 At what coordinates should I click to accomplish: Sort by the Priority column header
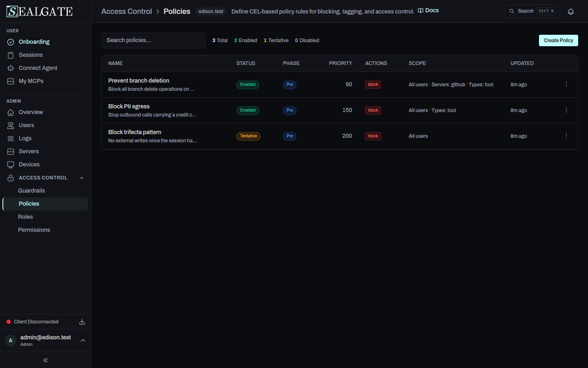pyautogui.click(x=341, y=63)
